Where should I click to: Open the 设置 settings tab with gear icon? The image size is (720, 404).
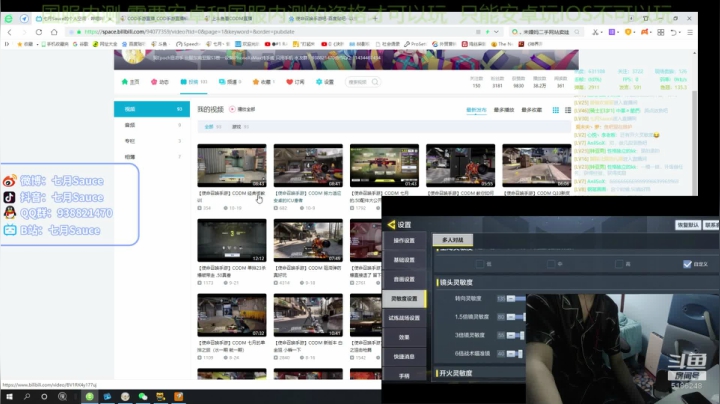click(x=325, y=82)
